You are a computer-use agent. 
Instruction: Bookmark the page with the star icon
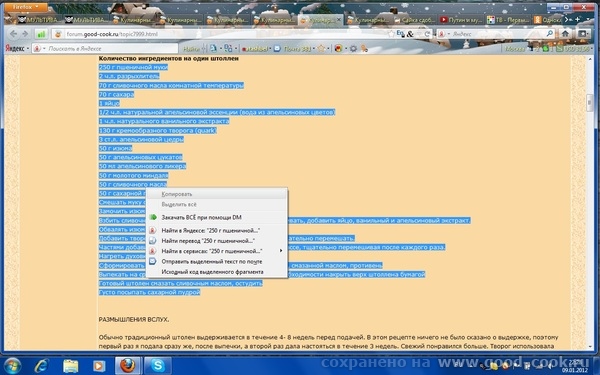click(391, 34)
